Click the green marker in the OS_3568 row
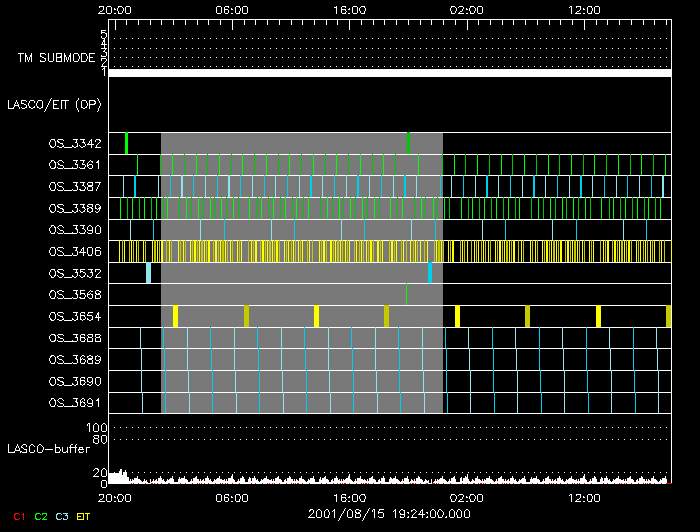700x532 pixels. tap(406, 294)
